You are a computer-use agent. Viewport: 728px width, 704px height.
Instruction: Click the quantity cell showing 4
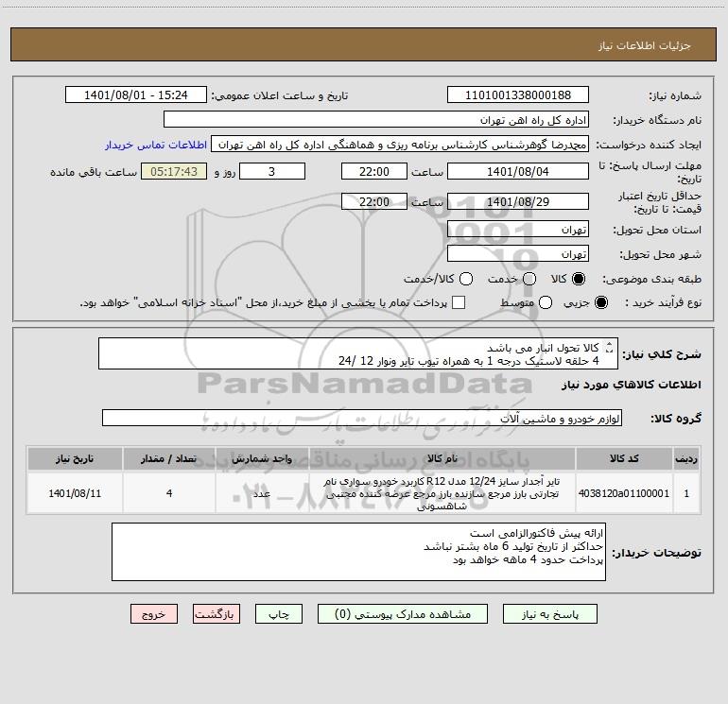click(x=169, y=493)
